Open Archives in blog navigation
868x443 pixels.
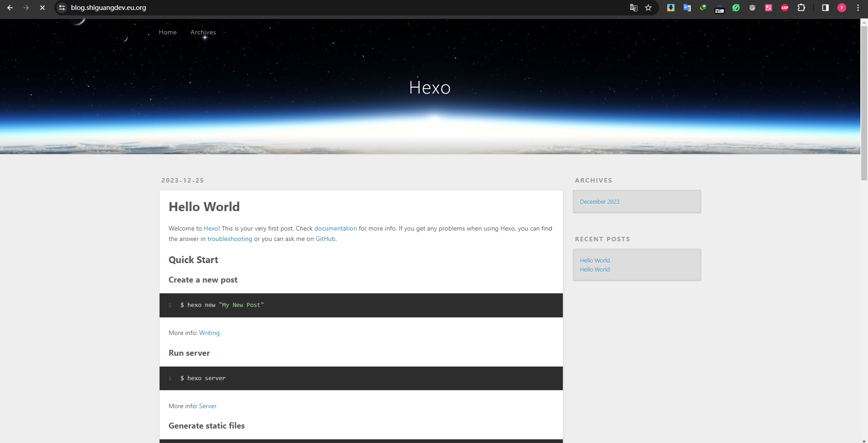coord(203,32)
